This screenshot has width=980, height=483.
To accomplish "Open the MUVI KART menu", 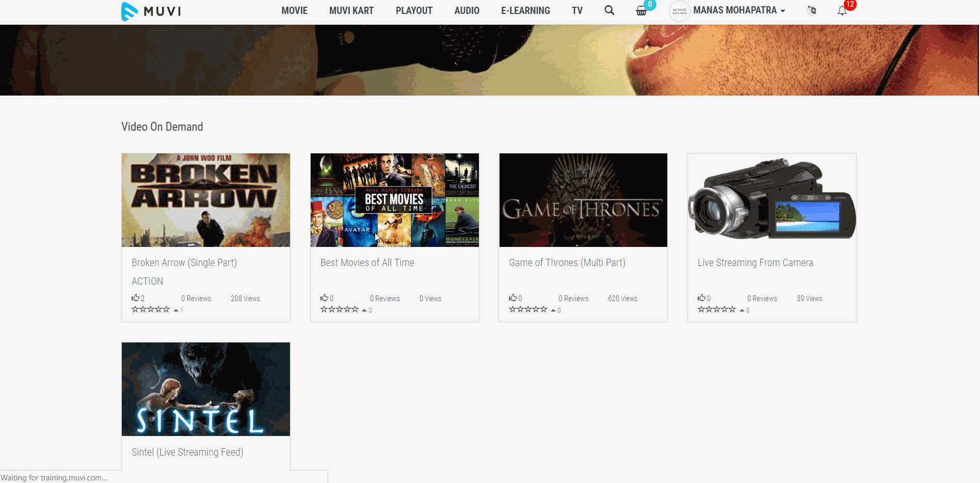I will coord(351,11).
